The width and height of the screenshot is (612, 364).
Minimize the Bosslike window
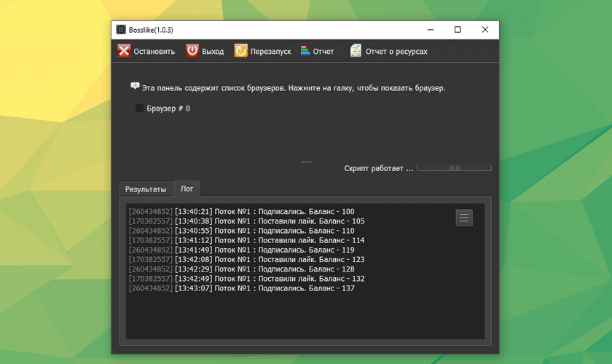[x=431, y=30]
